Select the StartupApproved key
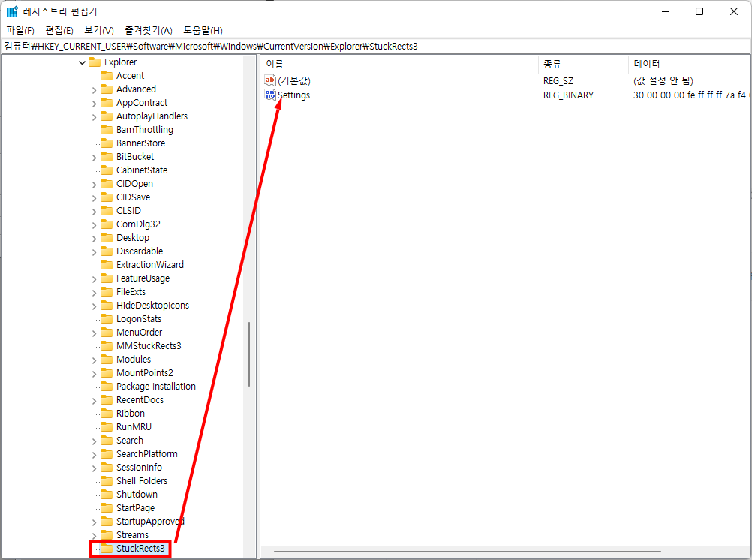 click(150, 521)
